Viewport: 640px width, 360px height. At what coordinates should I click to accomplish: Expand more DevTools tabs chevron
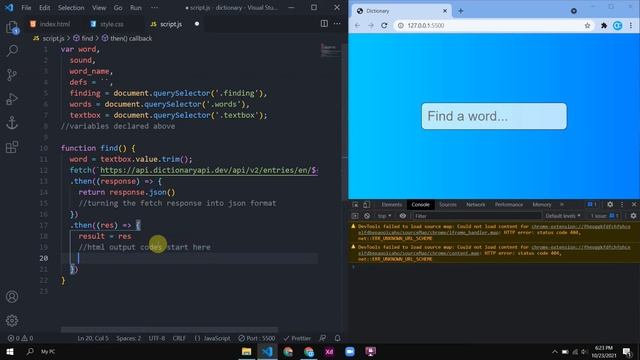coord(562,204)
